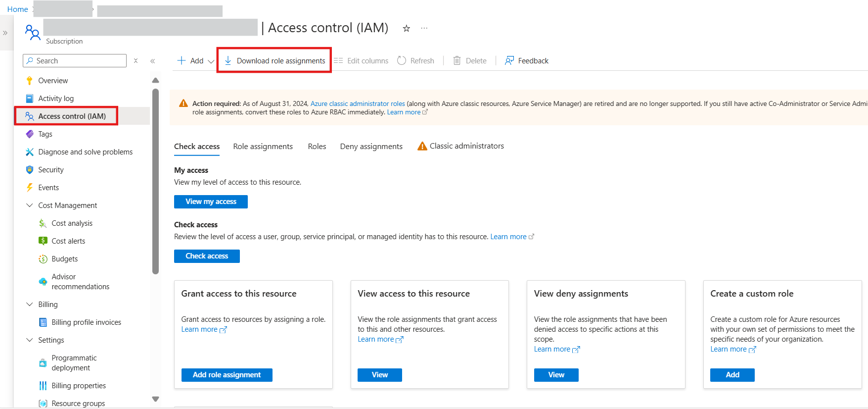
Task: Switch to the Role assignments tab
Action: [263, 147]
